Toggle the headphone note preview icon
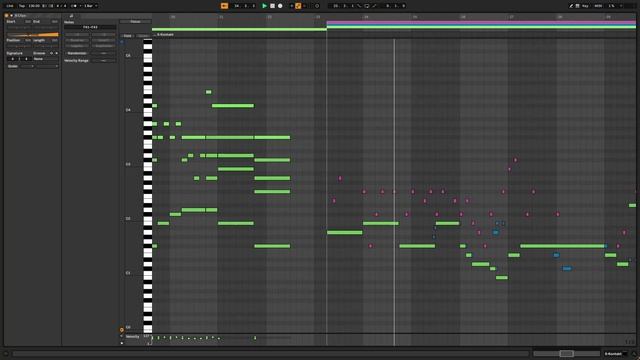The width and height of the screenshot is (640, 360). [x=122, y=42]
